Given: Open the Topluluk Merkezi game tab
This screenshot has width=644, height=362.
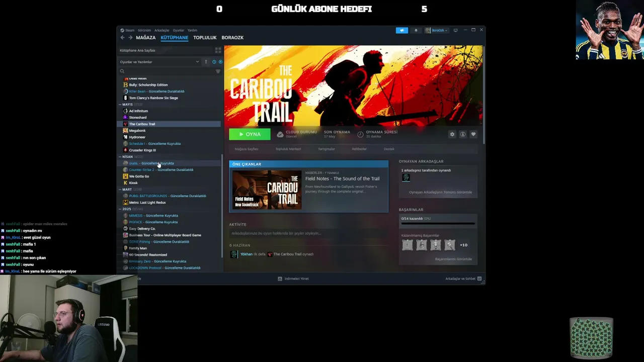Looking at the screenshot, I should coord(288,149).
